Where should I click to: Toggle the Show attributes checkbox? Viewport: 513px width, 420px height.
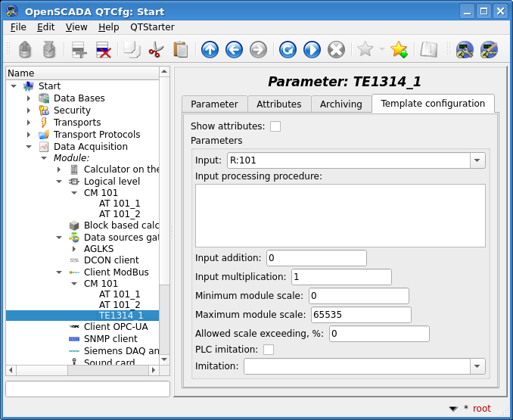click(275, 126)
